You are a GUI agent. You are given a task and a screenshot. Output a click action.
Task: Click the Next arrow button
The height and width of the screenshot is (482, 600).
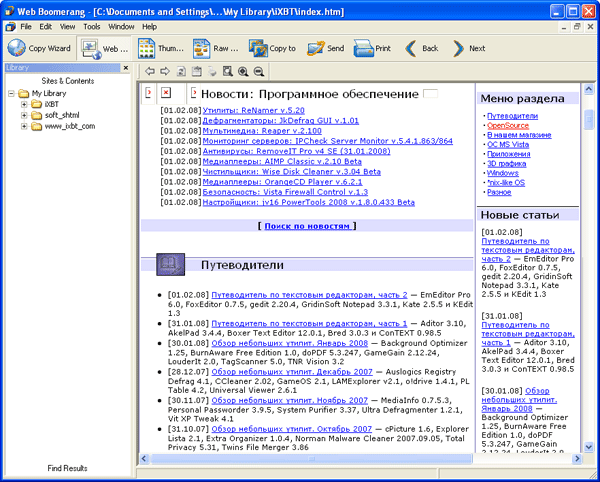(x=468, y=48)
